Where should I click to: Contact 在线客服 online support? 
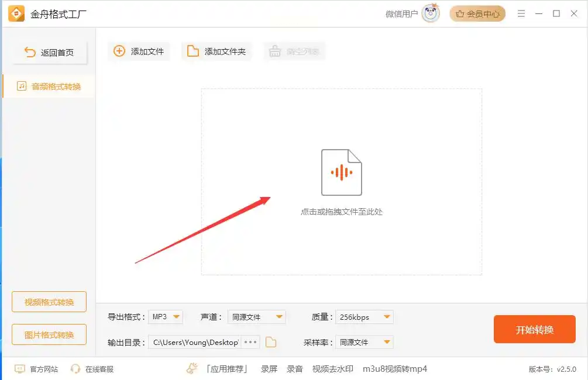point(99,369)
